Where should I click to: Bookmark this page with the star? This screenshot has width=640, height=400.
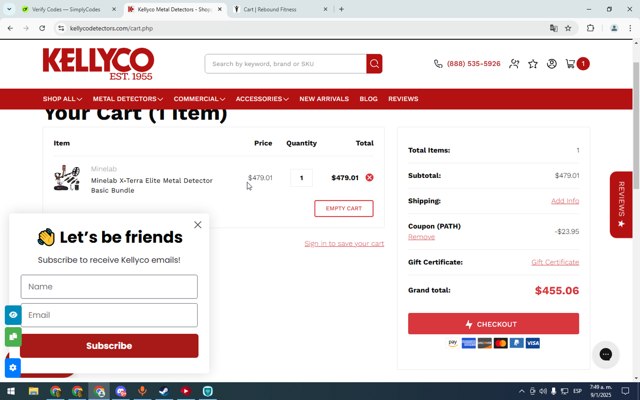pyautogui.click(x=568, y=28)
